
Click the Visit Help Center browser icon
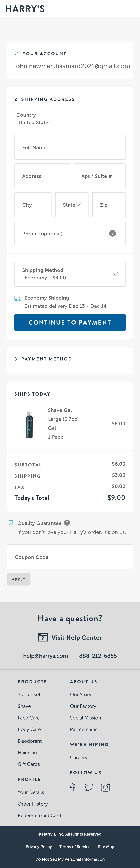tap(43, 637)
